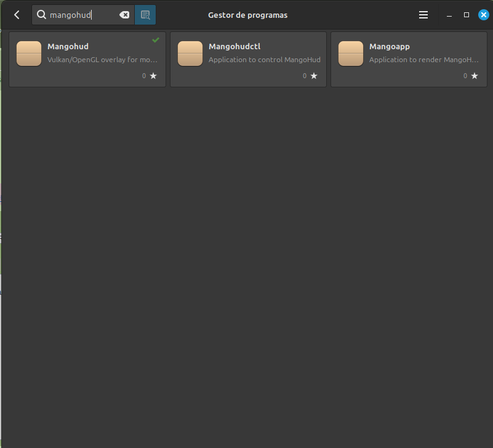Screen dimensions: 493x448
Task: Toggle search in package descriptions button
Action: [x=145, y=15]
